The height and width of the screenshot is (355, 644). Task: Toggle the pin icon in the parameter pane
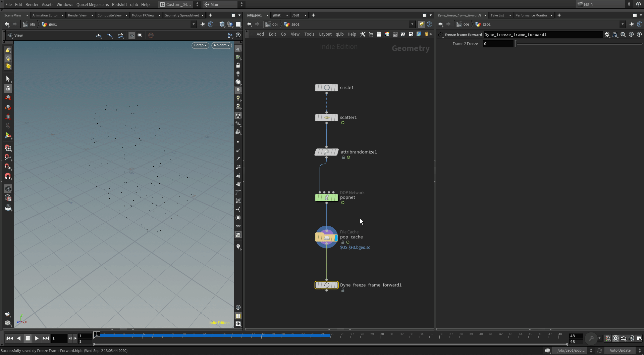point(632,24)
